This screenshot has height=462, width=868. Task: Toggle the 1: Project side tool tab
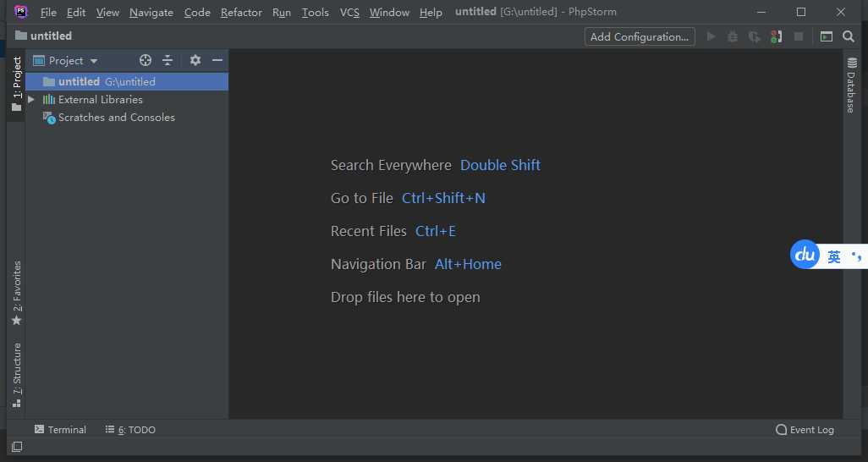click(17, 85)
